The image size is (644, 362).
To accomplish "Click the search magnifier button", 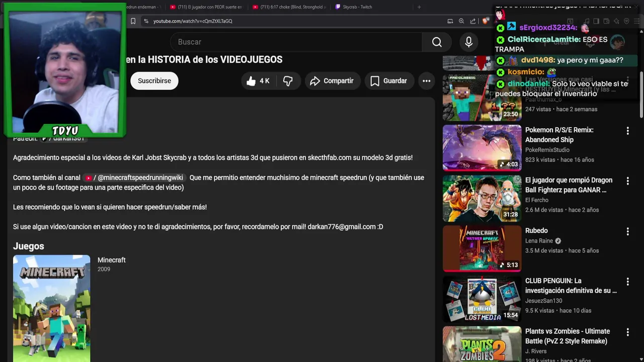I will (437, 42).
